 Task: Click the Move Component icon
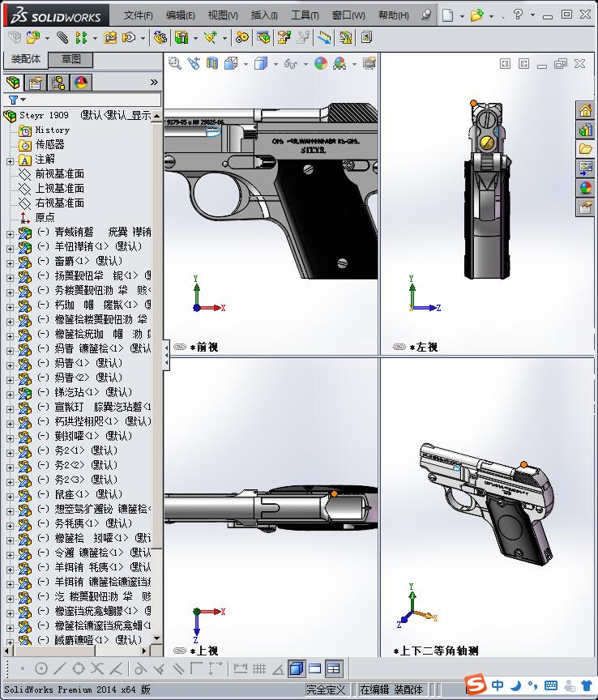tap(129, 37)
